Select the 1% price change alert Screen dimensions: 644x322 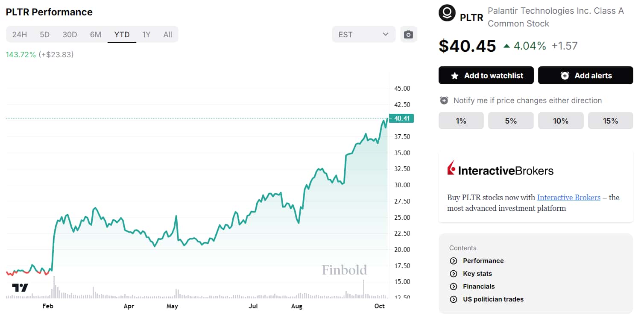point(461,121)
